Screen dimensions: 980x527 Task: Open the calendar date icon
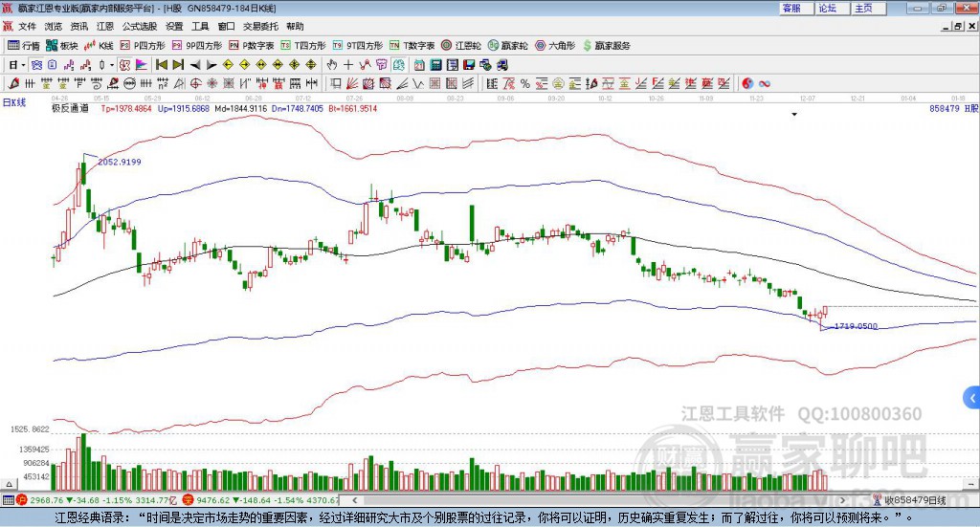point(419,65)
